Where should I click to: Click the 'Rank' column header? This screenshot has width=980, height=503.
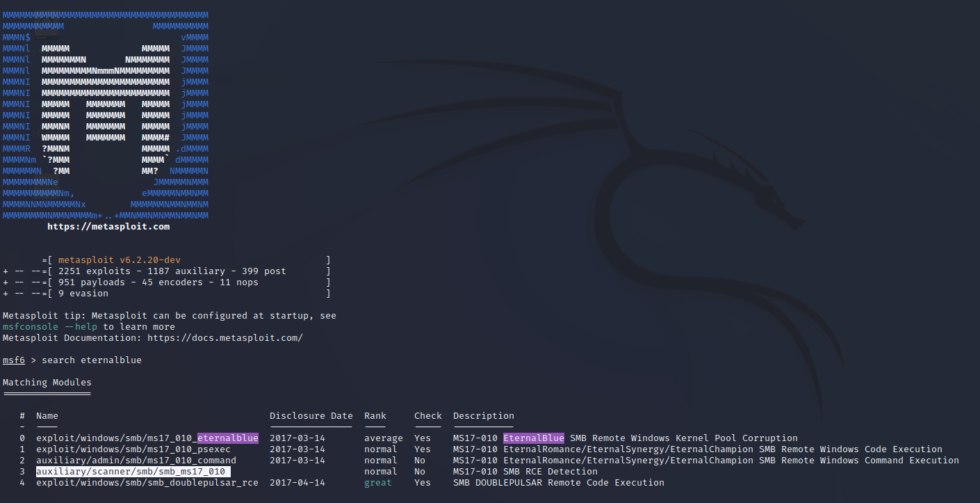click(375, 415)
